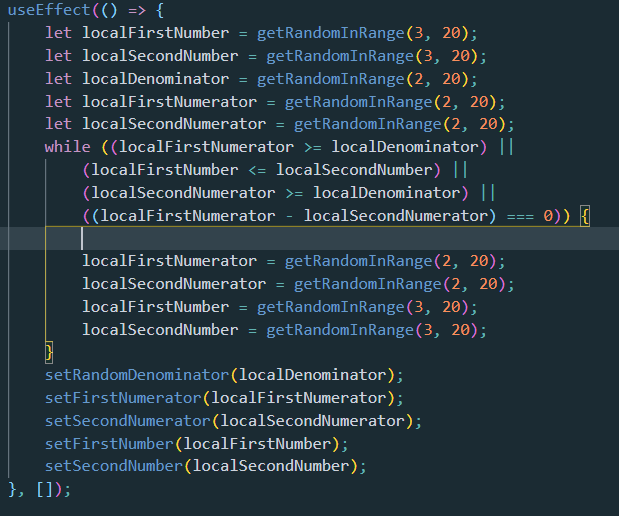Click localDenominator in its let declaration

coord(156,79)
